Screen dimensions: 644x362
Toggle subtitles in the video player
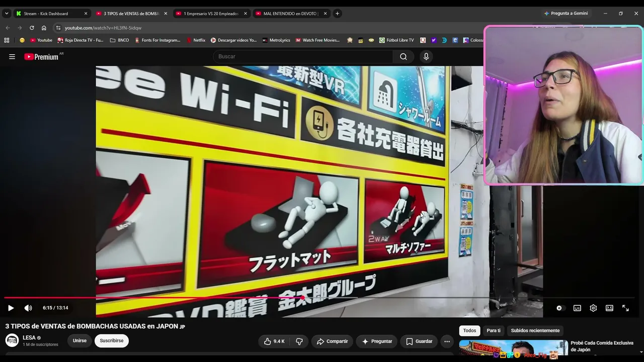(x=577, y=308)
